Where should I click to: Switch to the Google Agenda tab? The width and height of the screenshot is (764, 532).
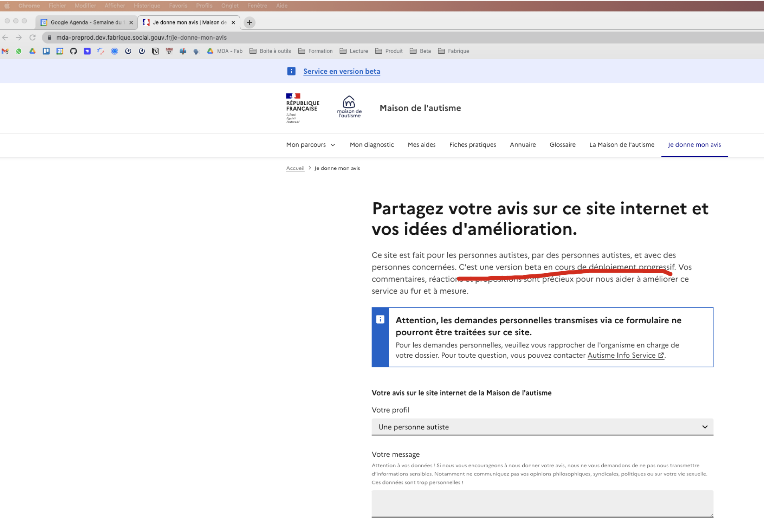[84, 22]
